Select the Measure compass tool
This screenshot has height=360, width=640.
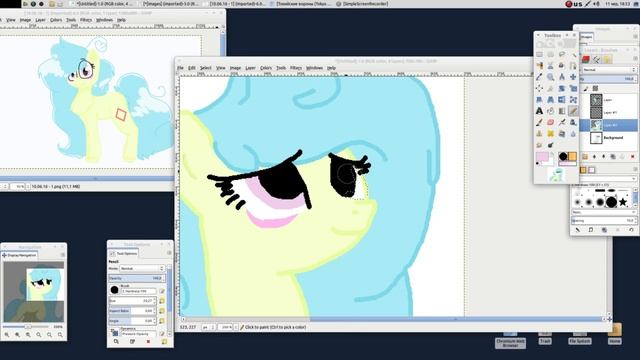click(562, 77)
